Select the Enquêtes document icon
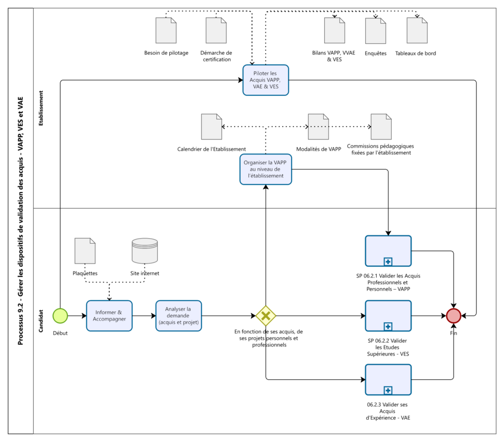504x443 pixels. tap(376, 30)
